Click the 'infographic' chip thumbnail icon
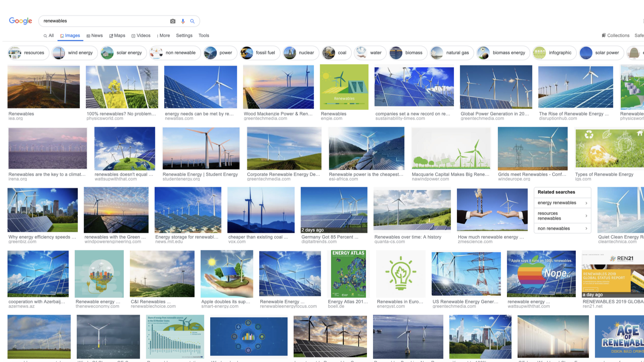This screenshot has height=362, width=644. 540,53
